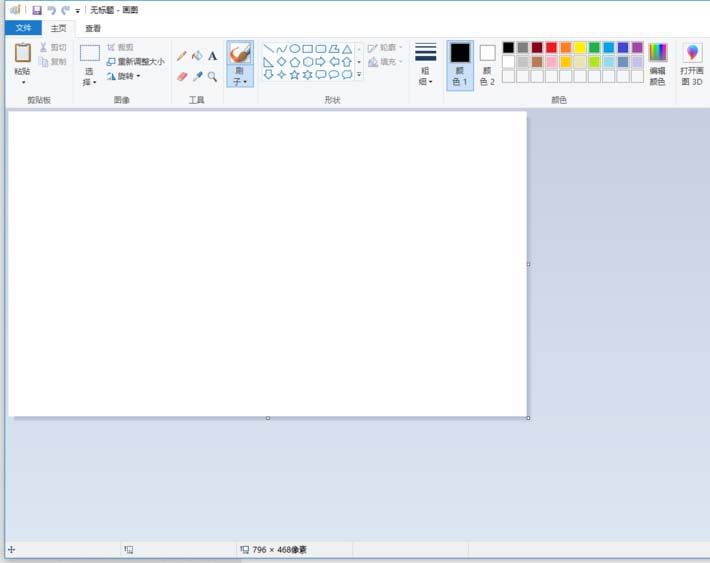Open the File menu tab
Image resolution: width=710 pixels, height=563 pixels.
coord(23,28)
